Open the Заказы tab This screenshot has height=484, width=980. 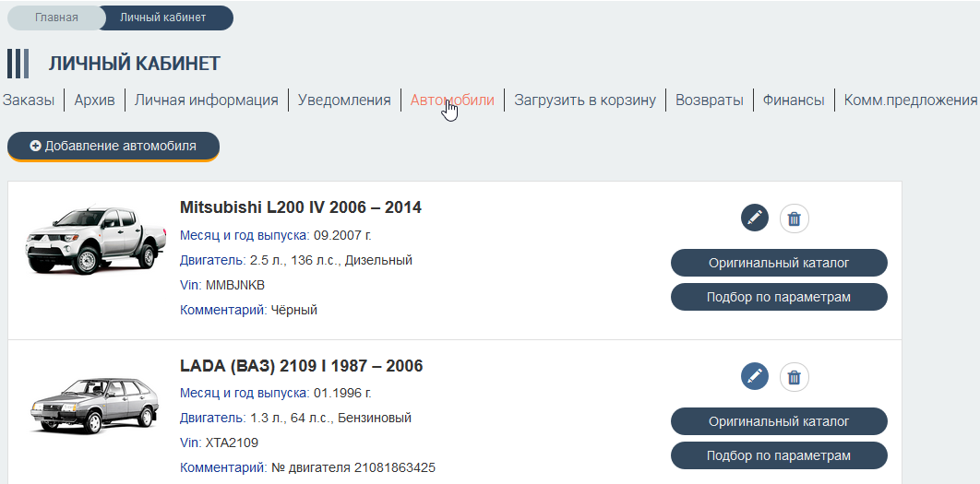pos(29,100)
